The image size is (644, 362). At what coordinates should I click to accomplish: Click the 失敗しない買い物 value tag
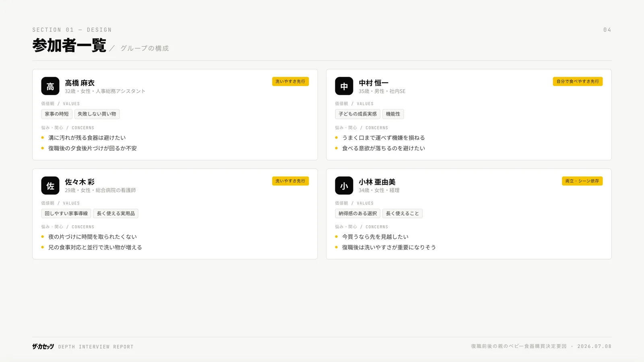pos(97,114)
